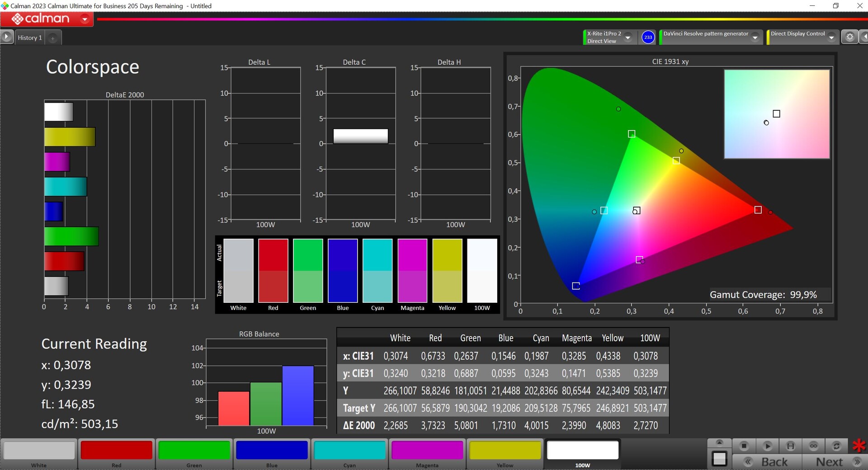Click the read series bracket icon

click(x=790, y=446)
